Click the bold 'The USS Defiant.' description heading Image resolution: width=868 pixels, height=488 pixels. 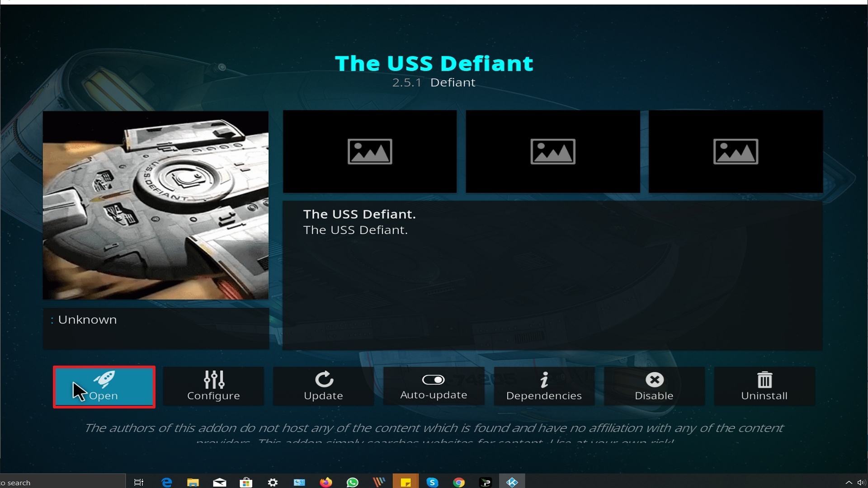(359, 214)
